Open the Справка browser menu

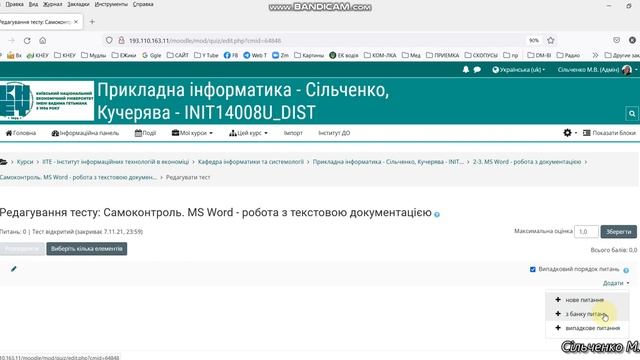coord(143,4)
